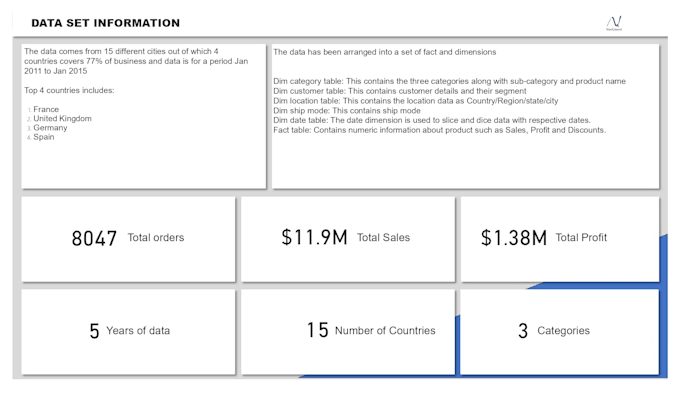Screen dimensions: 680x393
Task: Click France in the top countries list
Action: [46, 109]
